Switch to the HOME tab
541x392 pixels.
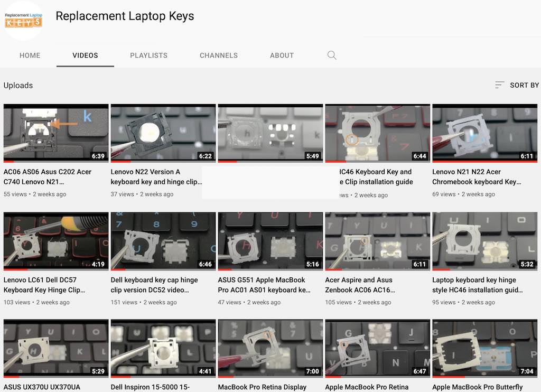pyautogui.click(x=30, y=55)
